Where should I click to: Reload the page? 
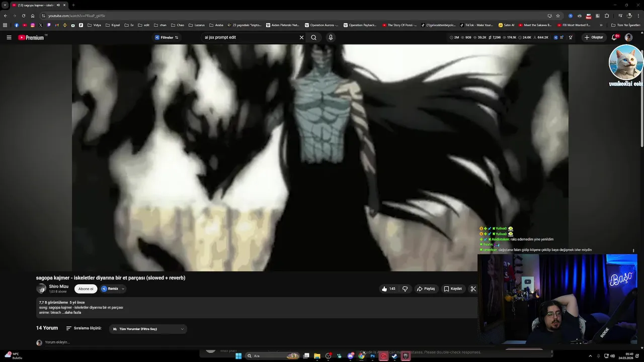coord(23,16)
